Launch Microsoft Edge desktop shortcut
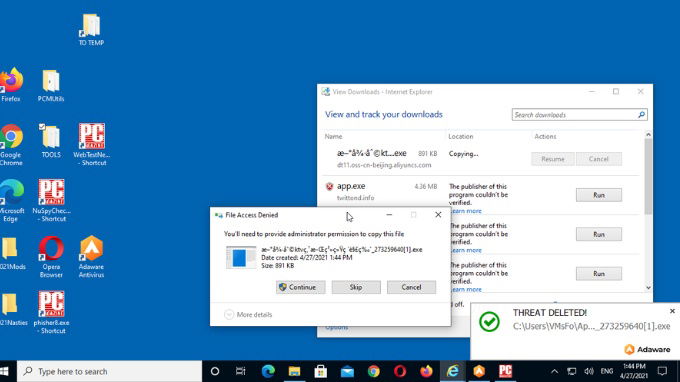The image size is (680, 382). 12,201
